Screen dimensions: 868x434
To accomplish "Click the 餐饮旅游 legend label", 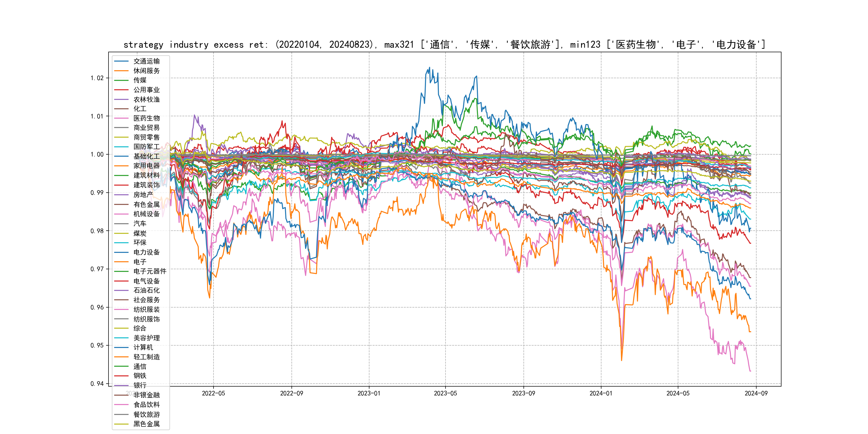I will (146, 414).
